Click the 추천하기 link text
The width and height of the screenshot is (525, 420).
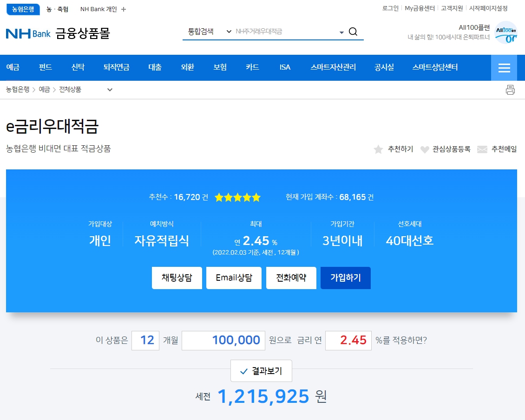400,149
